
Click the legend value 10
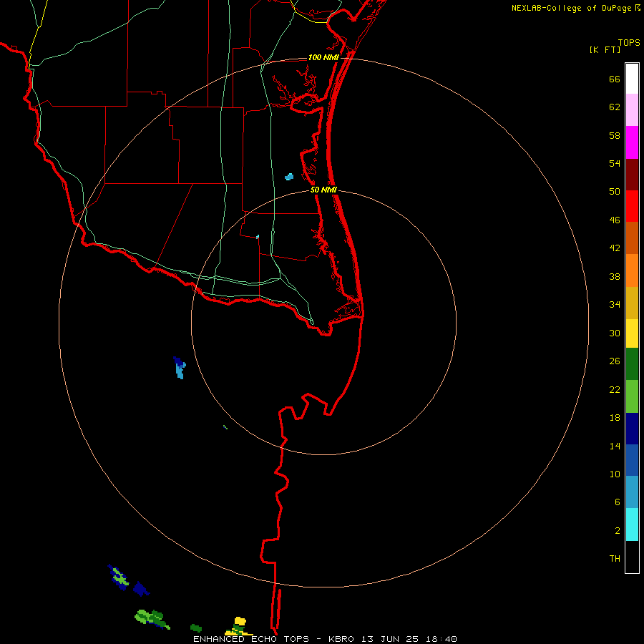615,474
